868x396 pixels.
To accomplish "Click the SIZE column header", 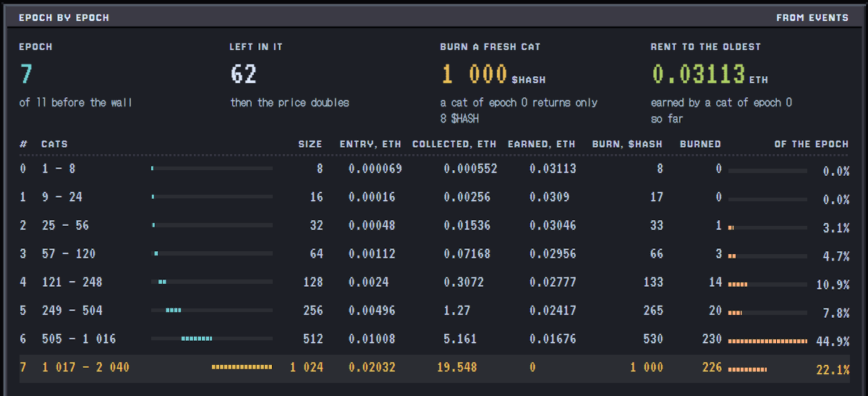I will point(310,144).
